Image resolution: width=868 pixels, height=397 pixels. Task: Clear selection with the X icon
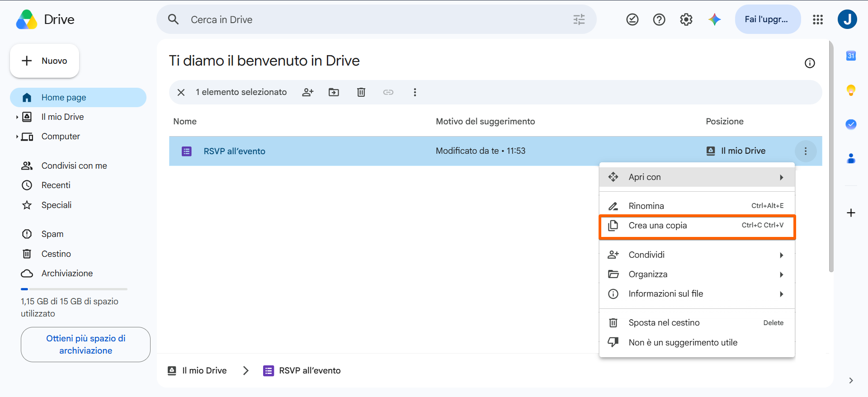(x=181, y=92)
